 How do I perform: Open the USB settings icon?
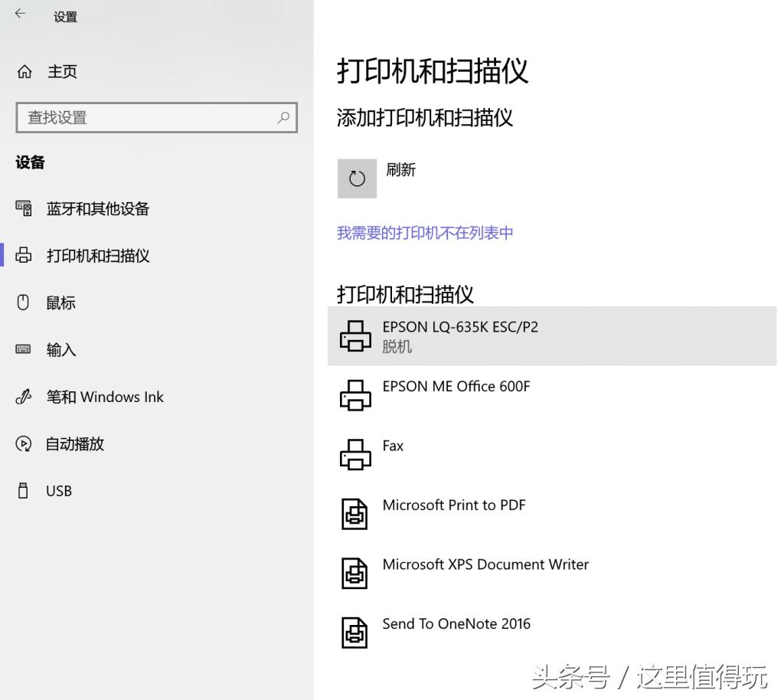tap(24, 490)
